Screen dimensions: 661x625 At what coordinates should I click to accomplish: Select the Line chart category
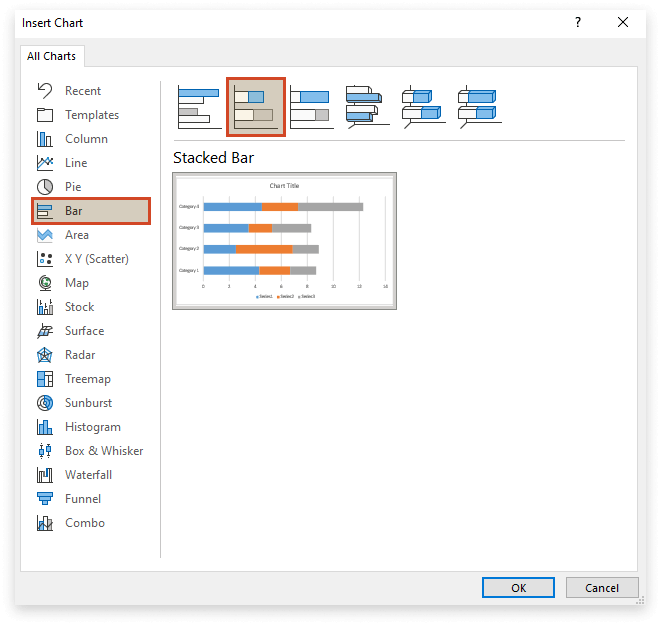(91, 163)
